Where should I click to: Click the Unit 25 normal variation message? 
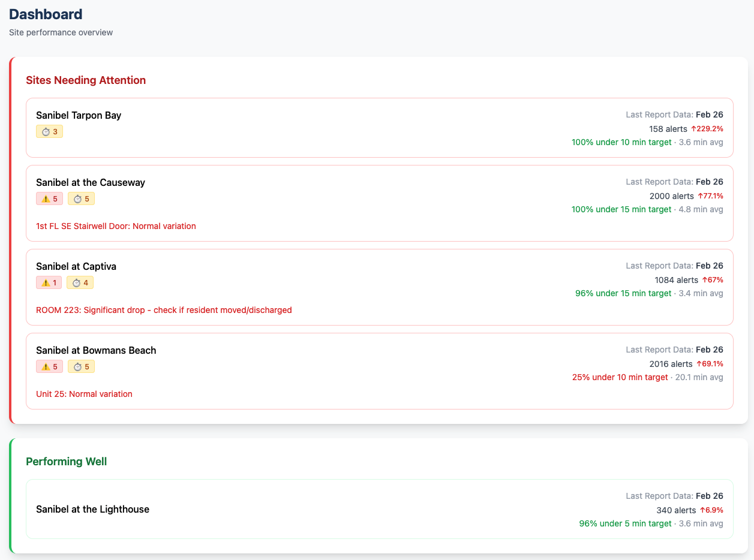coord(84,394)
